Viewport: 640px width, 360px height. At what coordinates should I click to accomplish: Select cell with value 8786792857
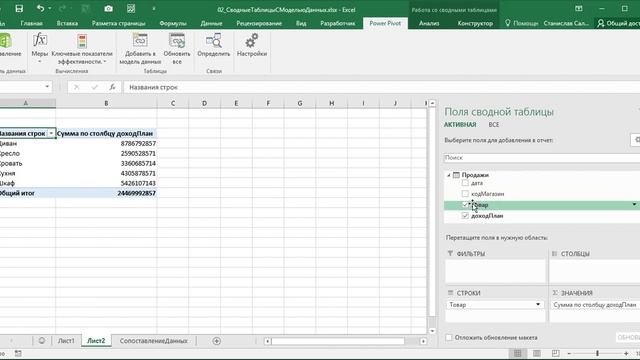106,143
